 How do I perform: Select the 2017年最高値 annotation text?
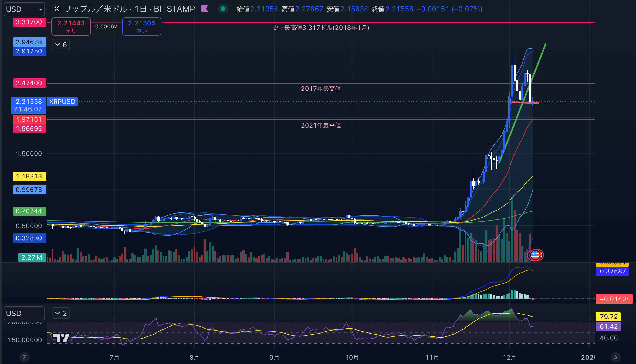point(321,89)
